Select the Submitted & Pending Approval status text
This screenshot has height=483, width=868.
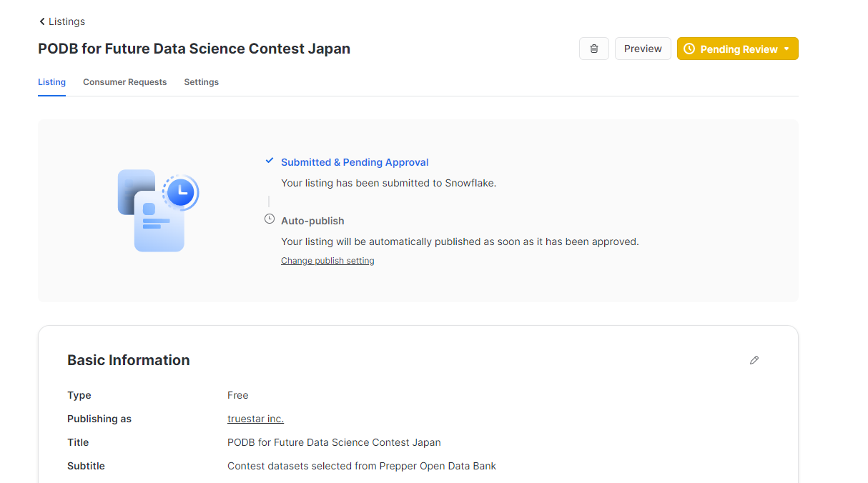click(x=355, y=162)
